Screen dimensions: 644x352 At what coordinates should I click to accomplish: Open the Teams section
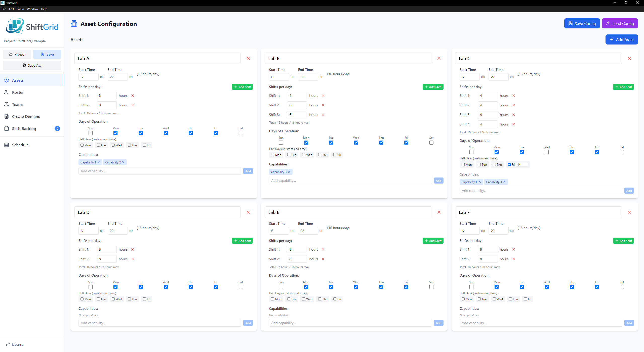tap(18, 104)
